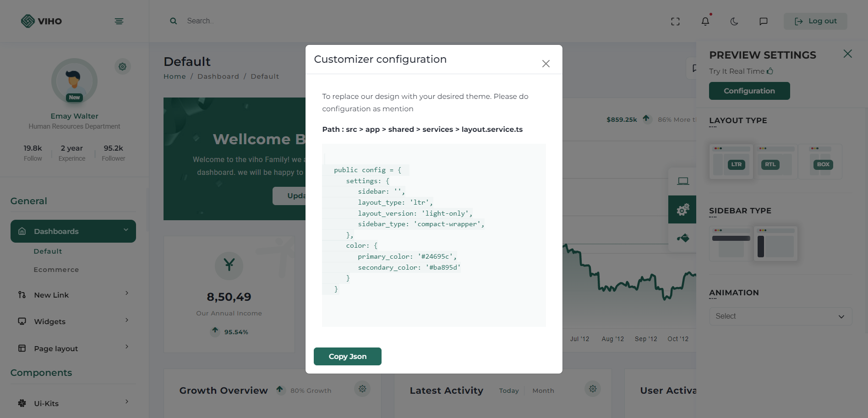Select the customizer gears icon tab
Image resolution: width=868 pixels, height=418 pixels.
(x=682, y=210)
